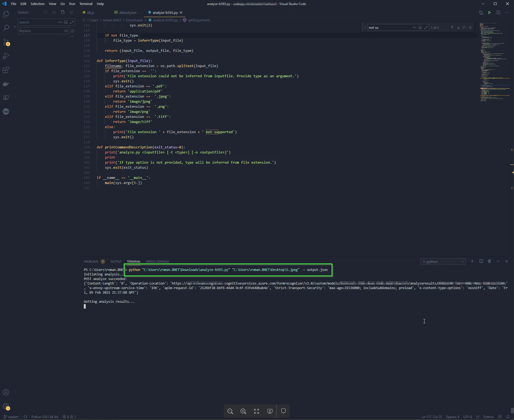The width and height of the screenshot is (514, 420).
Task: Collapse all search results icon
Action: coord(71,12)
